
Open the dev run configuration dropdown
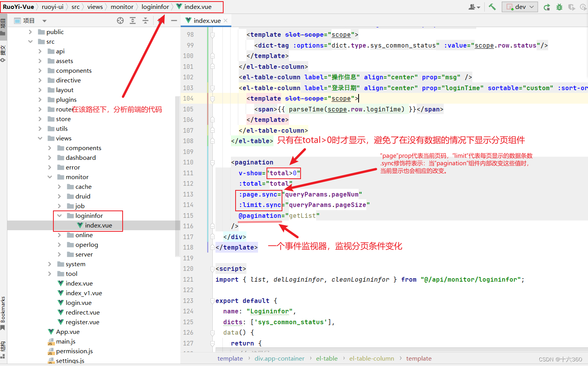pyautogui.click(x=520, y=7)
